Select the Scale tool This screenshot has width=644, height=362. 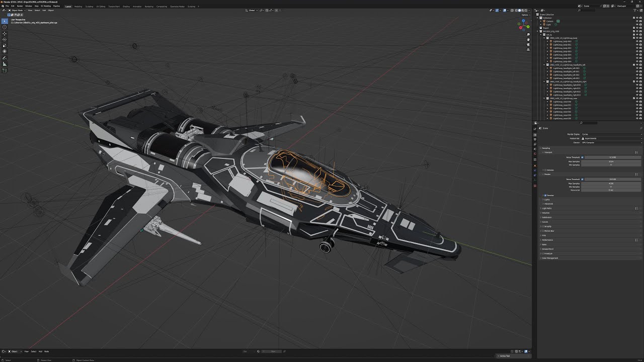pos(5,45)
